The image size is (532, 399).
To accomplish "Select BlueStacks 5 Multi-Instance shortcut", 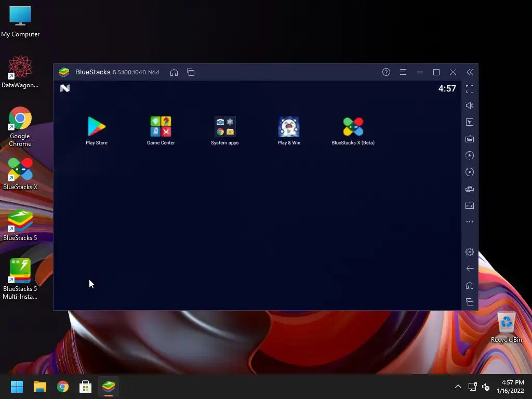I will [20, 279].
